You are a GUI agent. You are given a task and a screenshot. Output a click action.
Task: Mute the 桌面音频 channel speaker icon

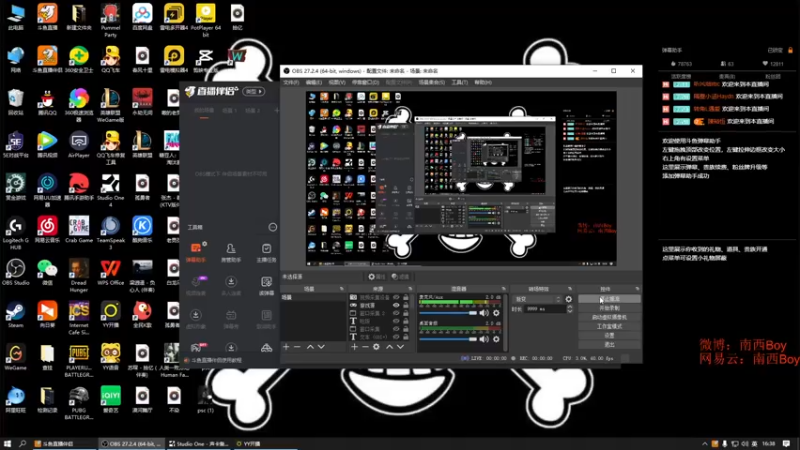484,339
